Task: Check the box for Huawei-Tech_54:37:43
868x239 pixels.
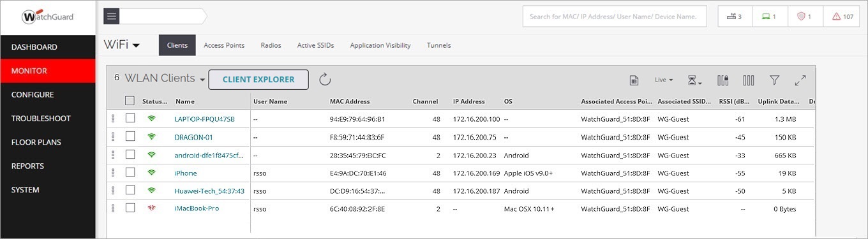Action: coord(130,190)
